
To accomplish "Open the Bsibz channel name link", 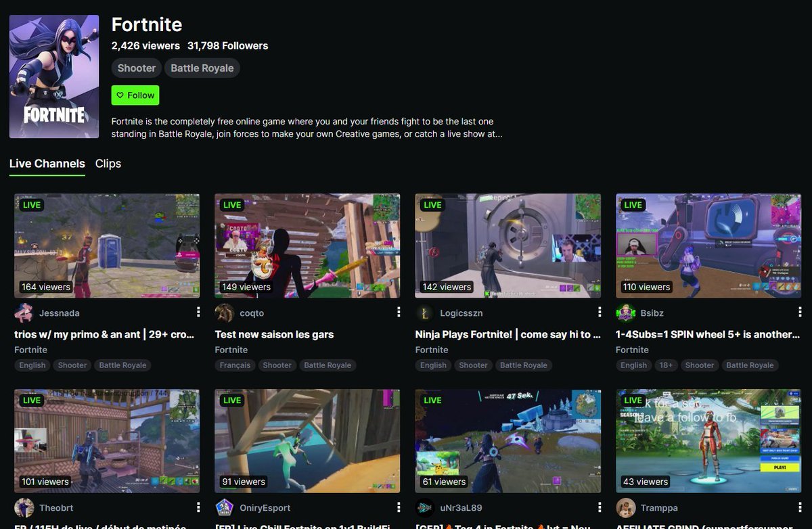I will click(651, 313).
